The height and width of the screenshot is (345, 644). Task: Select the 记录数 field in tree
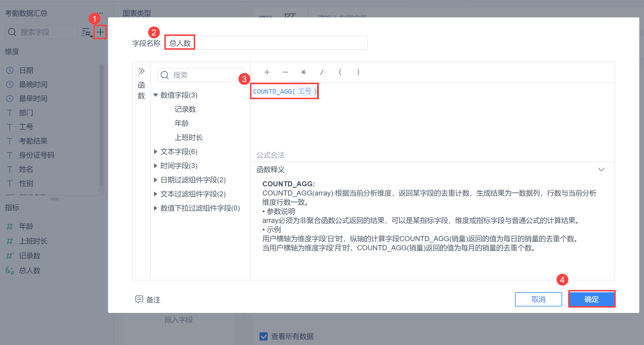(185, 109)
